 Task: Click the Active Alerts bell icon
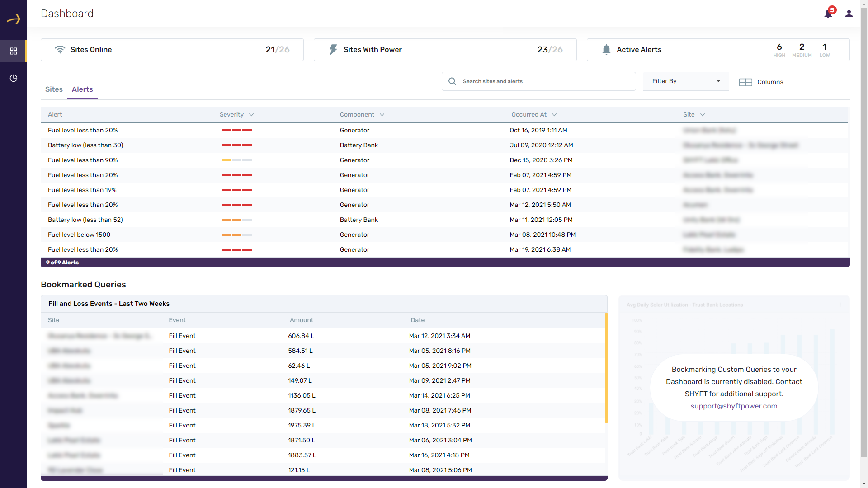(606, 49)
